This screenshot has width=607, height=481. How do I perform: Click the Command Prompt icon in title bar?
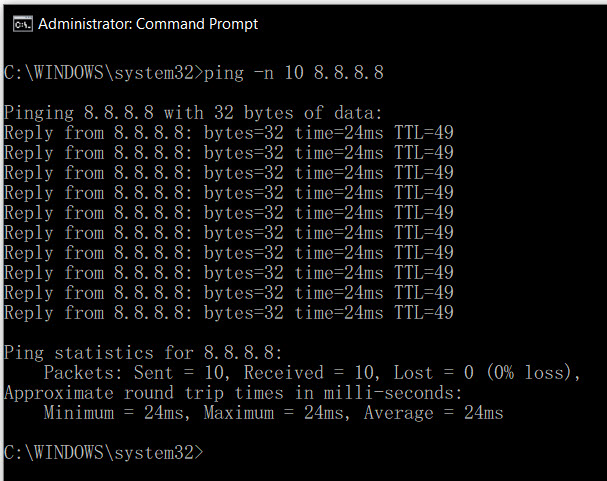[x=22, y=24]
